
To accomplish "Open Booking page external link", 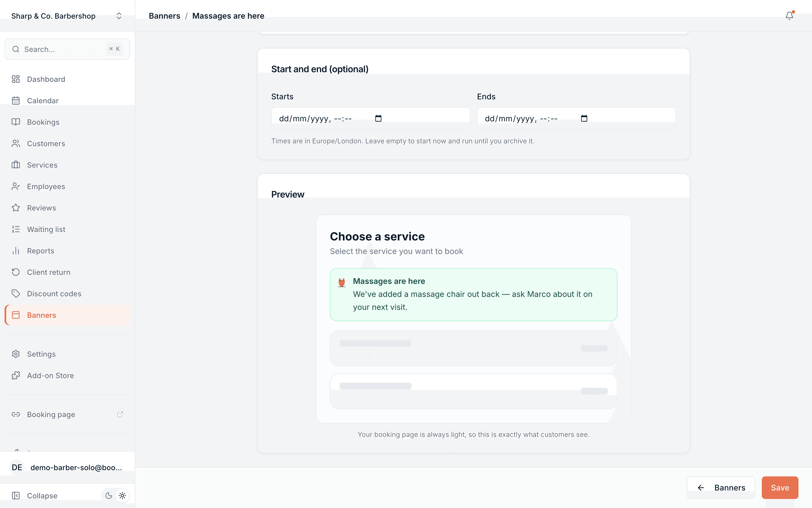I will pyautogui.click(x=67, y=414).
